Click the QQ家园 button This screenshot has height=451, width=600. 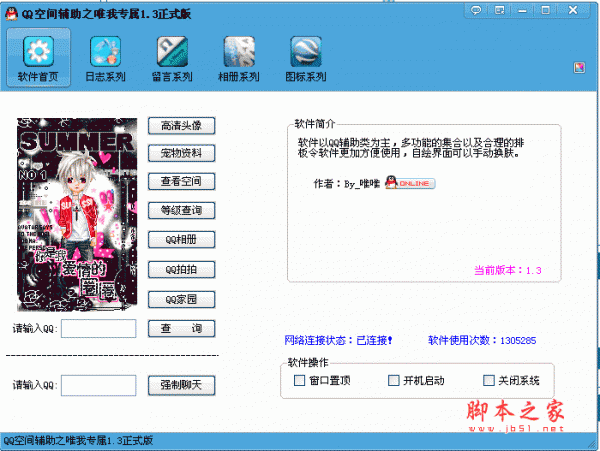[181, 299]
